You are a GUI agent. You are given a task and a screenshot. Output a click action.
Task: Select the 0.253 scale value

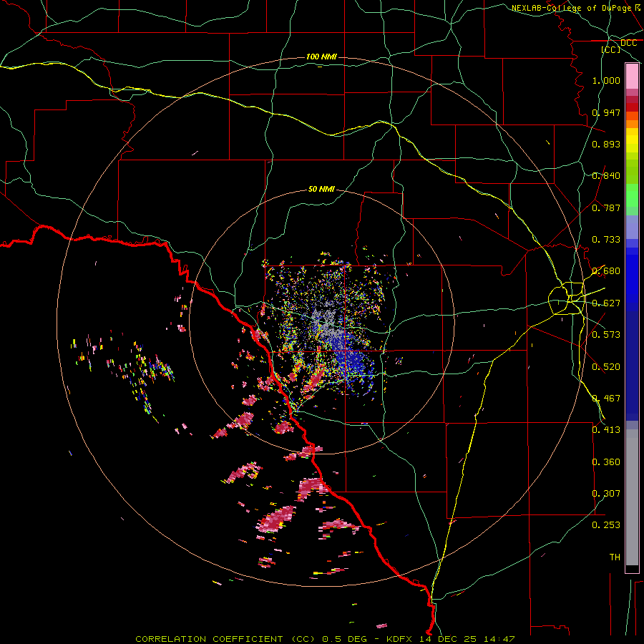coord(606,525)
